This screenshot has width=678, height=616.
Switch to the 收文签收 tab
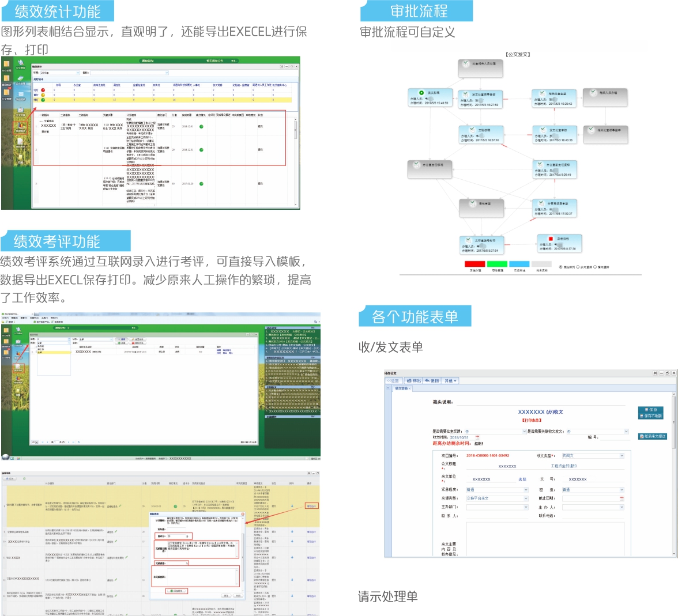pos(402,388)
